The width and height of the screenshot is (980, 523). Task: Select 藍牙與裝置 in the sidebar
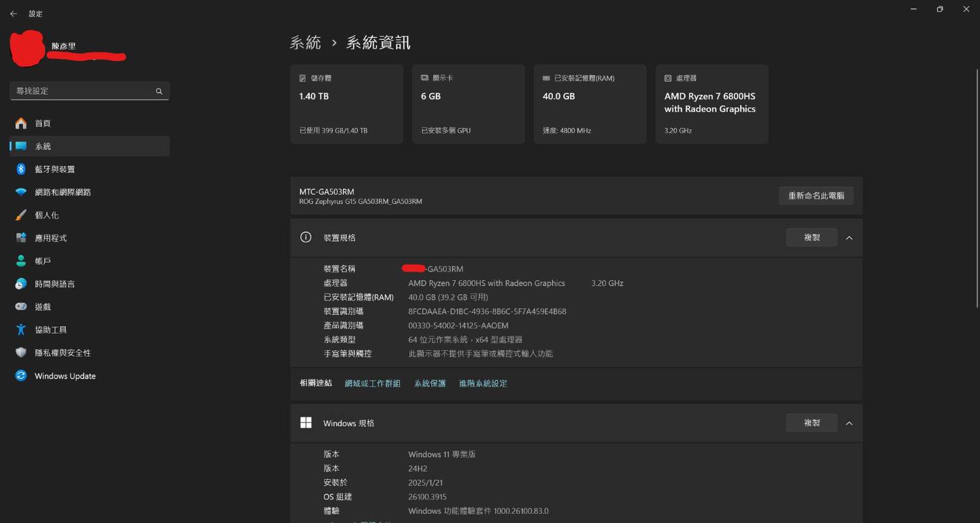pos(90,169)
